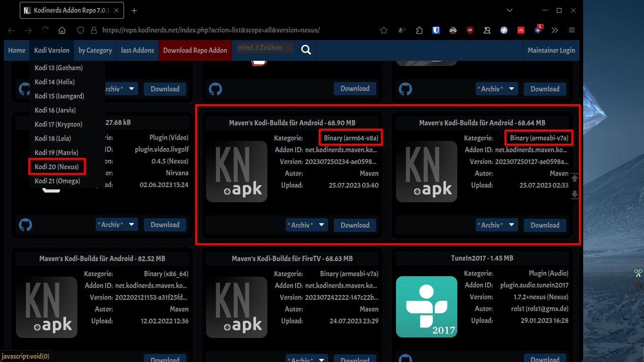The image size is (644, 362).
Task: Close the Kodinerds Addon Repo tab
Action: coord(116,10)
